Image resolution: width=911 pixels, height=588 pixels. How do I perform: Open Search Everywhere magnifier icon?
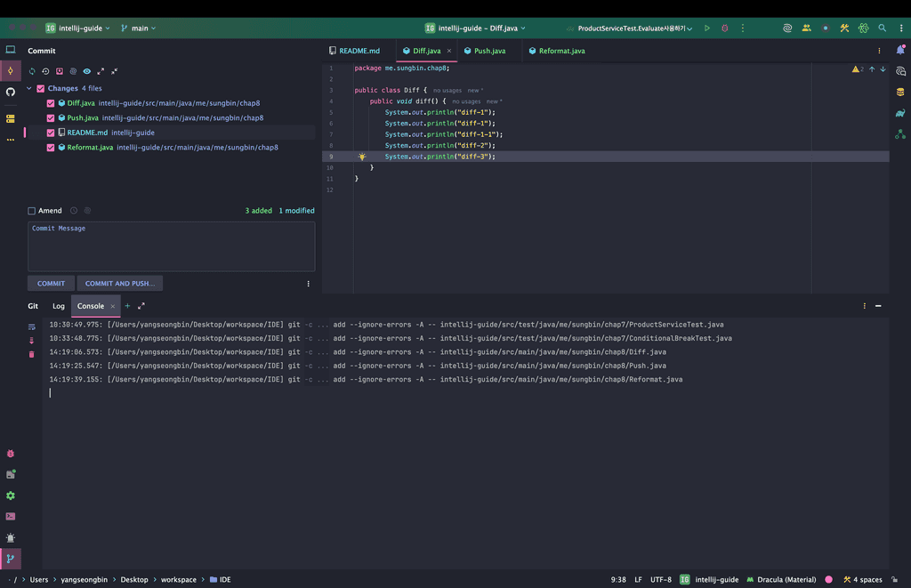(x=883, y=28)
